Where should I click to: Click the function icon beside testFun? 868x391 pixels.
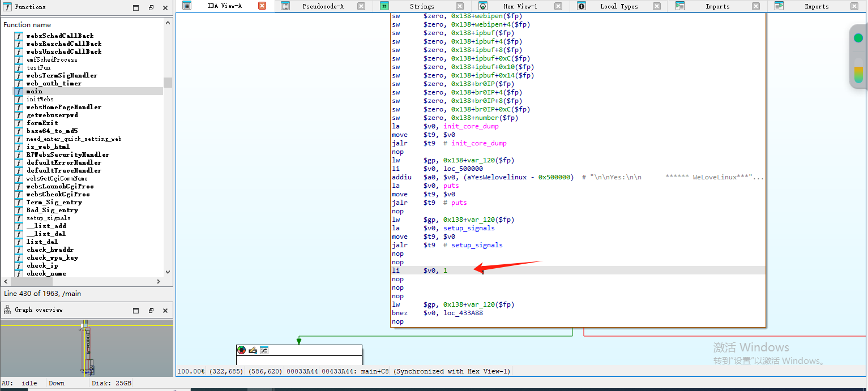(x=19, y=67)
